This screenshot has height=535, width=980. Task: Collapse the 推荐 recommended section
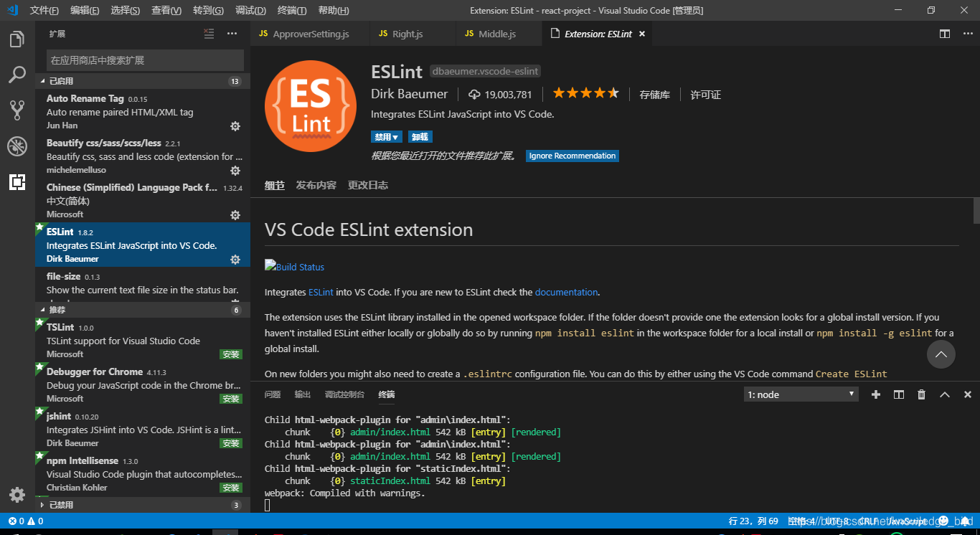click(143, 310)
